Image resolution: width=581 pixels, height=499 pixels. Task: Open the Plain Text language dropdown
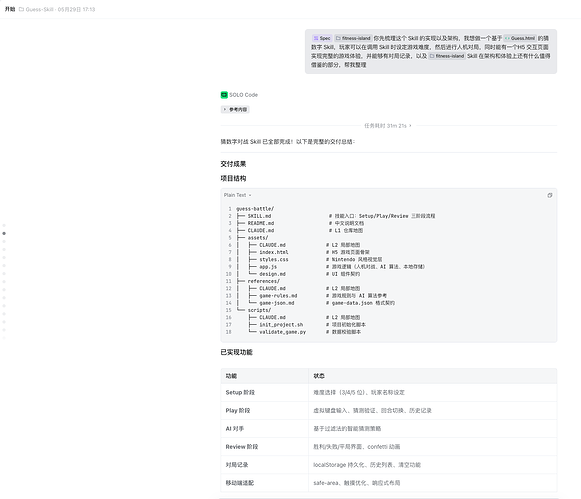238,195
